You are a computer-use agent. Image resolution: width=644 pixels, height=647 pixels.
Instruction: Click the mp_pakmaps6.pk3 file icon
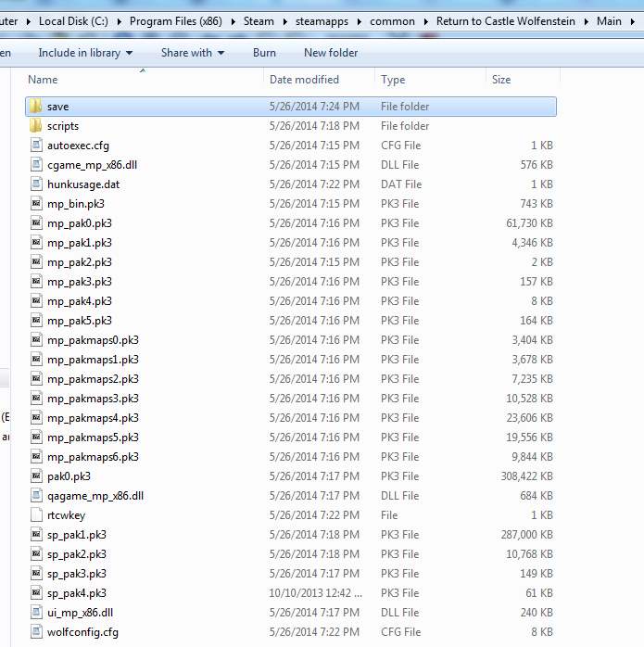pos(36,456)
